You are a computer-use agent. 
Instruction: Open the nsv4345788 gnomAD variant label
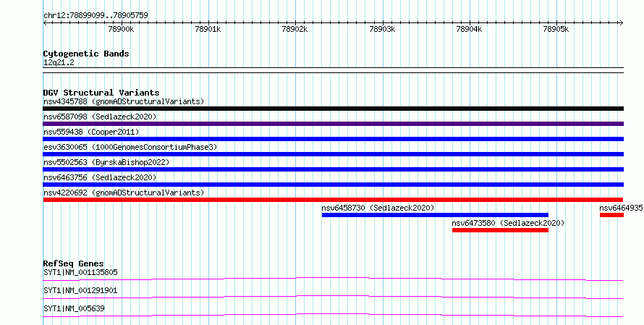124,101
